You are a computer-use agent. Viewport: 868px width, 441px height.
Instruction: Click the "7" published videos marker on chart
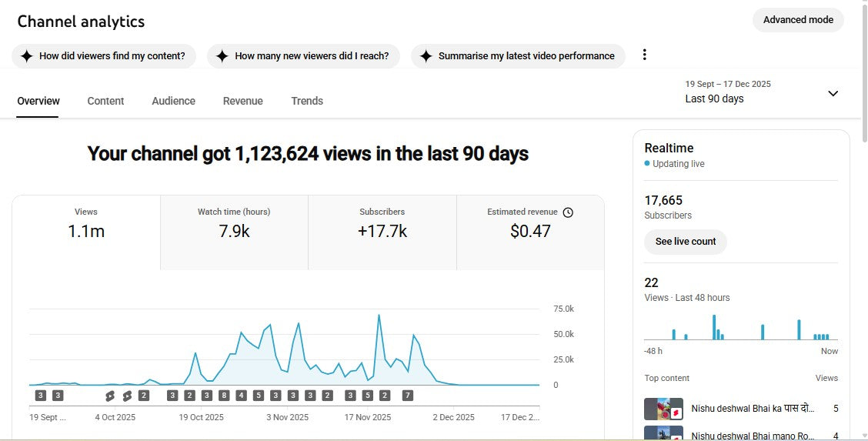(x=407, y=396)
